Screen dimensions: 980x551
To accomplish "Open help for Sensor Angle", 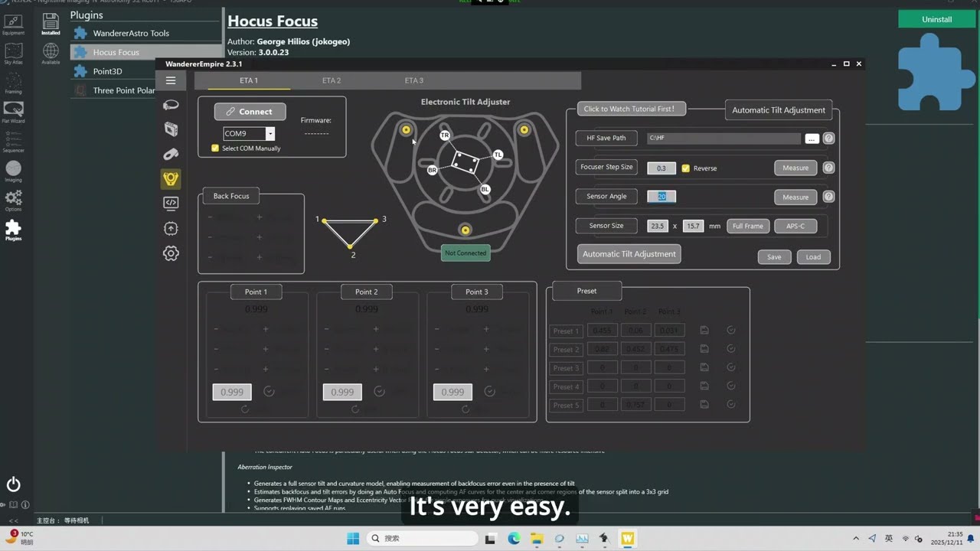I will click(x=828, y=197).
